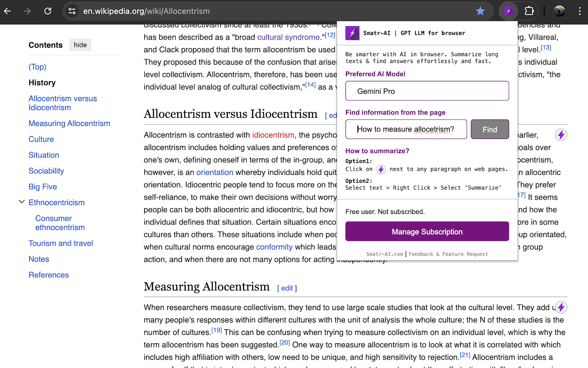
Task: Click the Manage Subscription button
Action: pyautogui.click(x=427, y=231)
